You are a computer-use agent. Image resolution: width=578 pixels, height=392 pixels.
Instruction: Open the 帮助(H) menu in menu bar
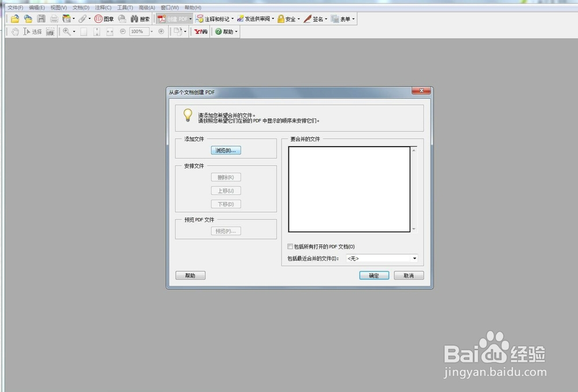pyautogui.click(x=193, y=8)
